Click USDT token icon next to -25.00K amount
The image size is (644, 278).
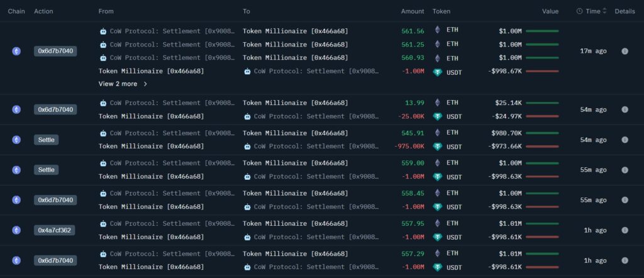pos(438,116)
